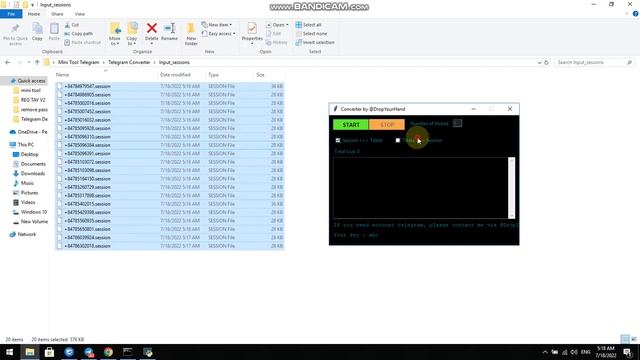Click Select all in the ribbon
The width and height of the screenshot is (640, 360).
point(309,25)
